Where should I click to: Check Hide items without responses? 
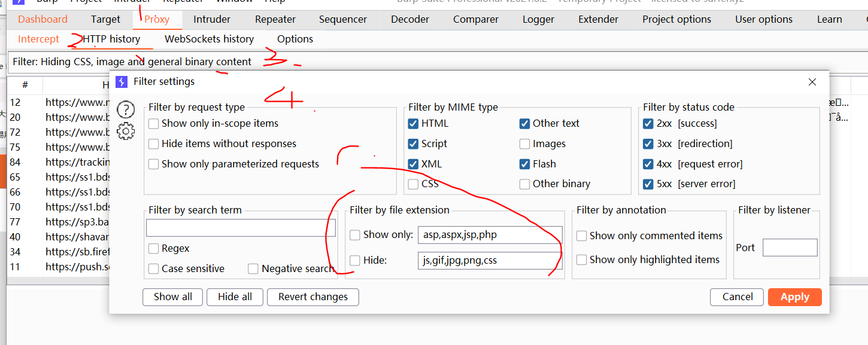point(154,144)
